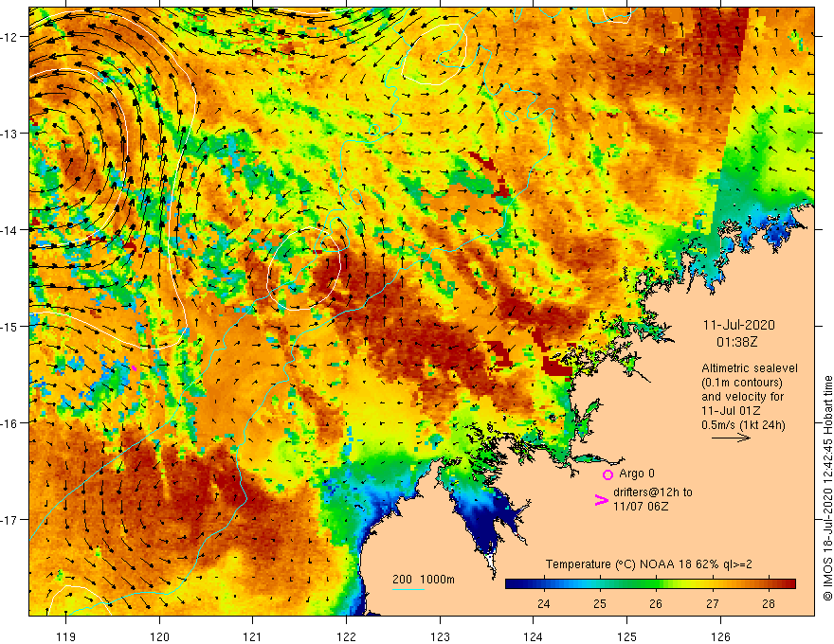
Task: Click the small magenta drifter marker on the map
Action: 134,367
